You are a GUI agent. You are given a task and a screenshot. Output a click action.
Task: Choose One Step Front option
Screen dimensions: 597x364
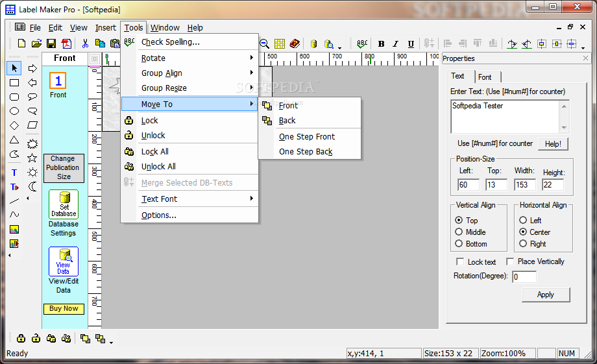[x=310, y=137]
